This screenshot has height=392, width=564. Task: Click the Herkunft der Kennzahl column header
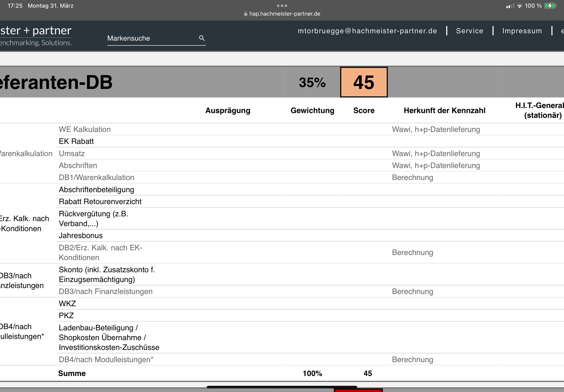444,111
